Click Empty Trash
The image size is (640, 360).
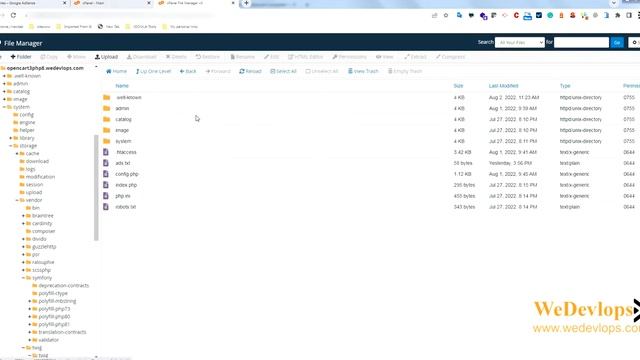pyautogui.click(x=405, y=71)
